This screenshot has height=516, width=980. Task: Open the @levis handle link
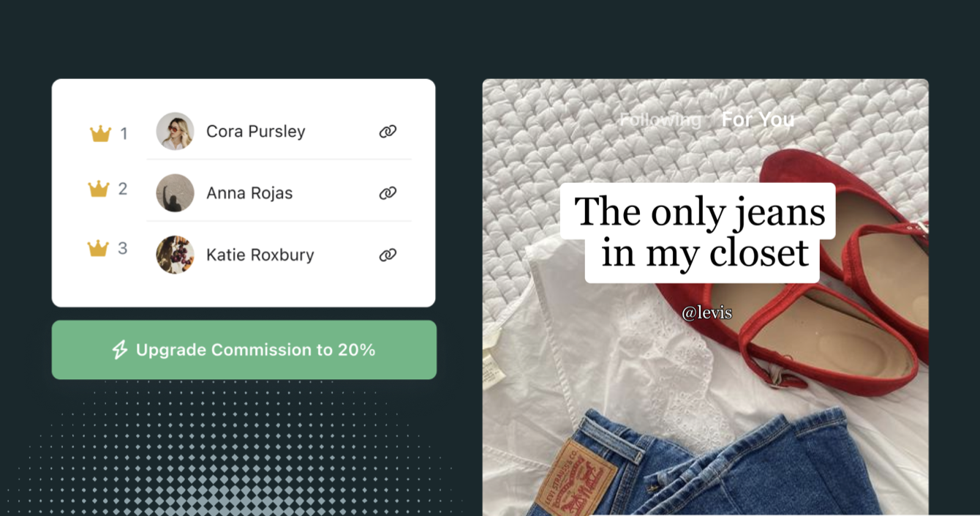[706, 313]
